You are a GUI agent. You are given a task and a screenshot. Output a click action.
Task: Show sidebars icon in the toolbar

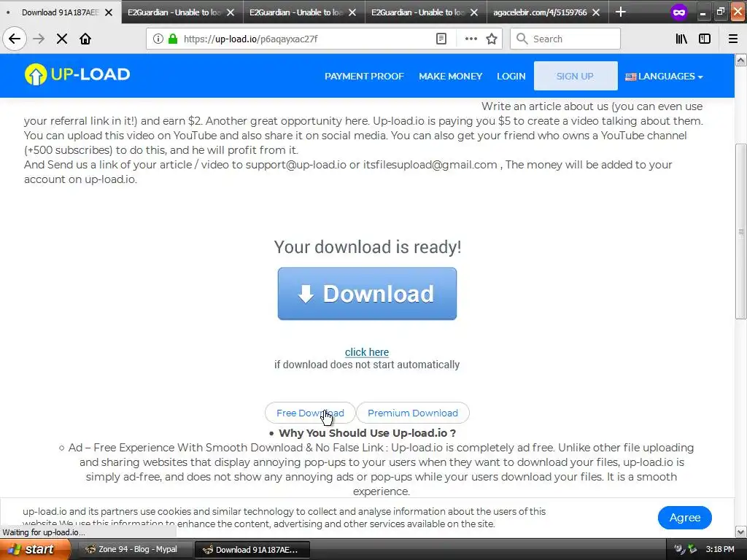coord(705,39)
